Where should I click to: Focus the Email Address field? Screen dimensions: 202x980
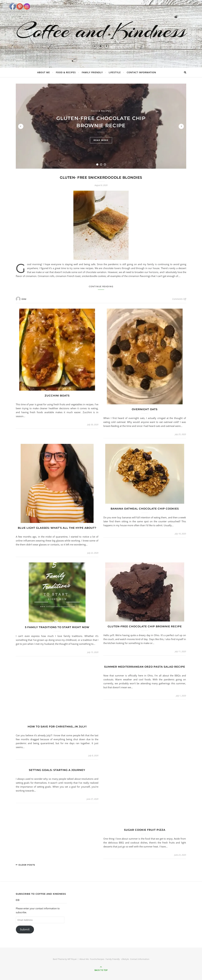[x=40, y=920]
